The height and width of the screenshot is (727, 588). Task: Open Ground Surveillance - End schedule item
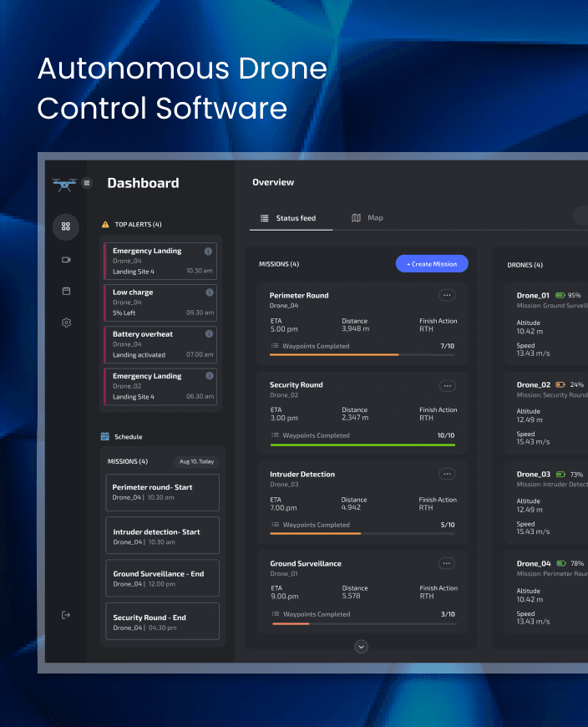tap(162, 578)
